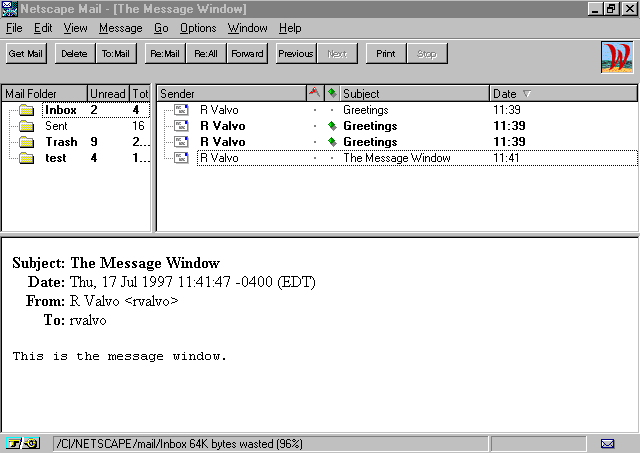Click the Delete button

(74, 53)
